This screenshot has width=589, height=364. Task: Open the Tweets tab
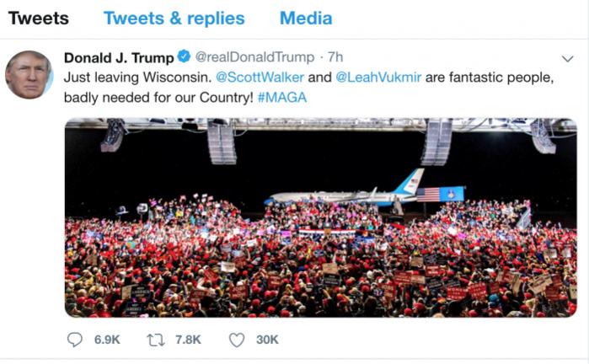39,18
